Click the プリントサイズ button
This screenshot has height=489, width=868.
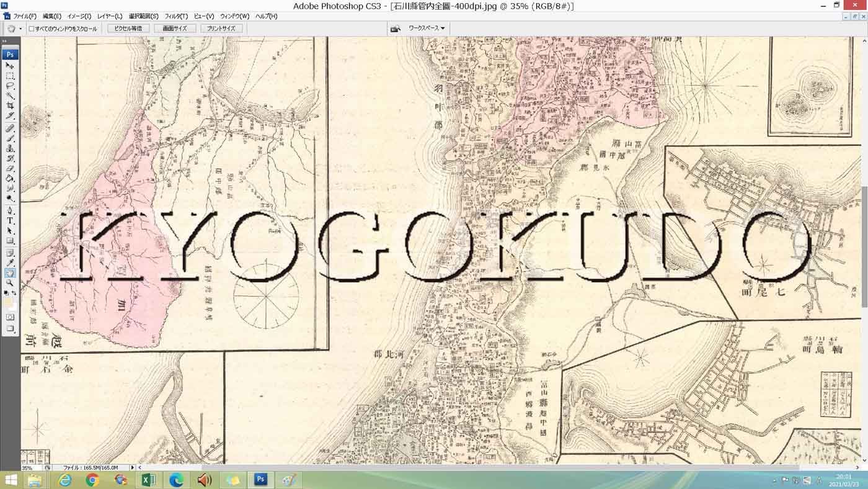point(221,29)
